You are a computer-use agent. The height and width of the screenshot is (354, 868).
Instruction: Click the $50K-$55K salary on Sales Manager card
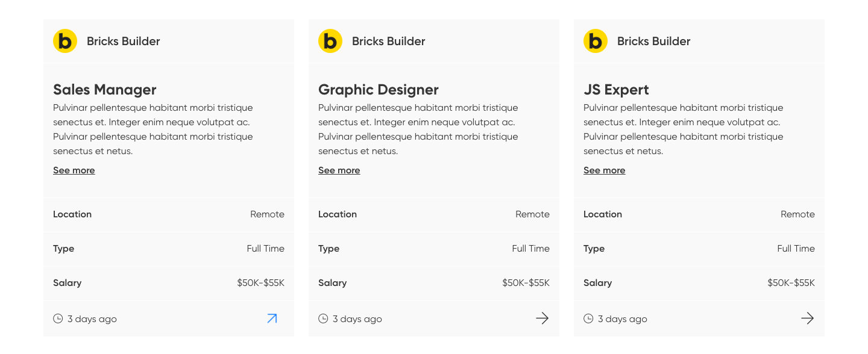(260, 283)
